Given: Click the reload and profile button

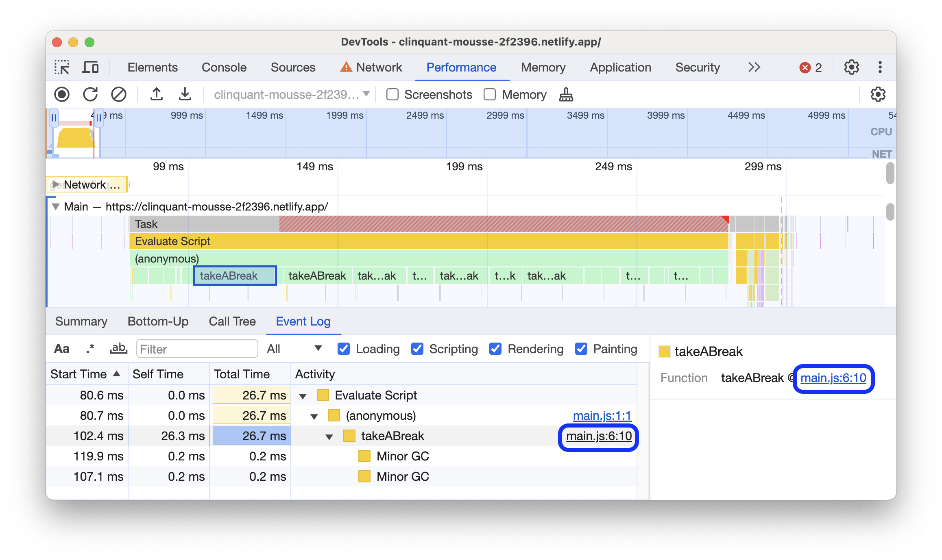Looking at the screenshot, I should coord(90,93).
